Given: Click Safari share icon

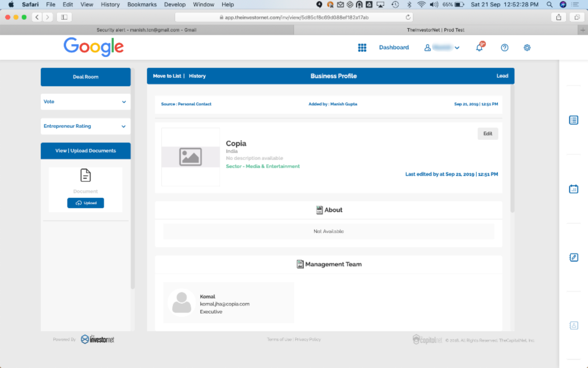Looking at the screenshot, I should click(x=559, y=17).
